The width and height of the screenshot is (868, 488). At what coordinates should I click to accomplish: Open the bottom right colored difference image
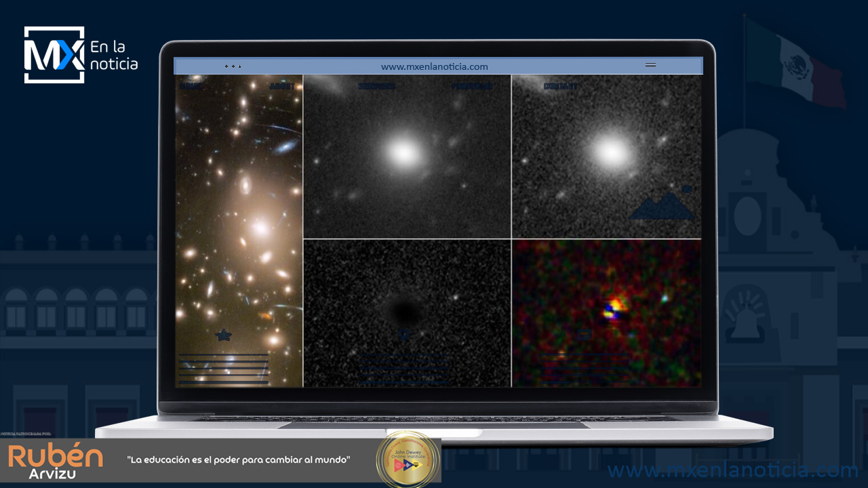click(606, 313)
